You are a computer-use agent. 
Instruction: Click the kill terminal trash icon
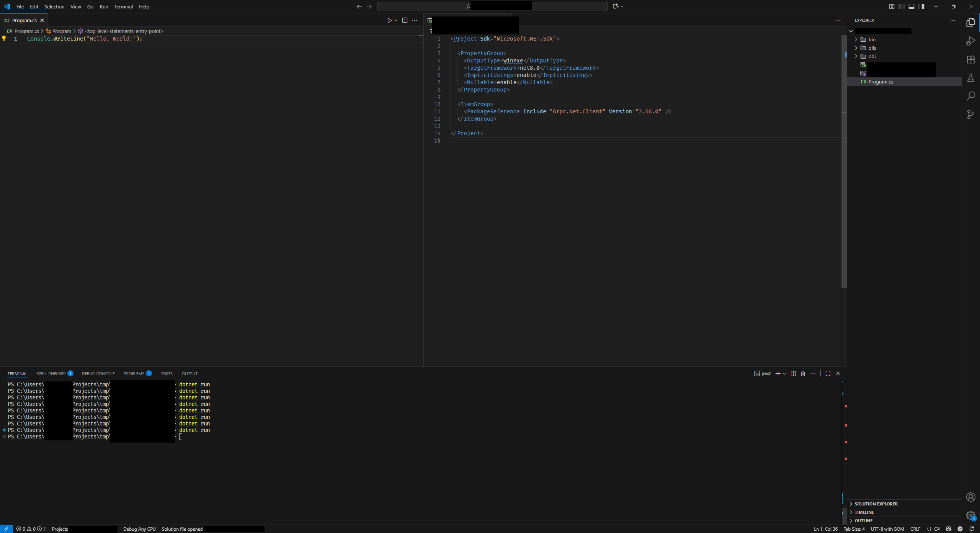pyautogui.click(x=803, y=373)
